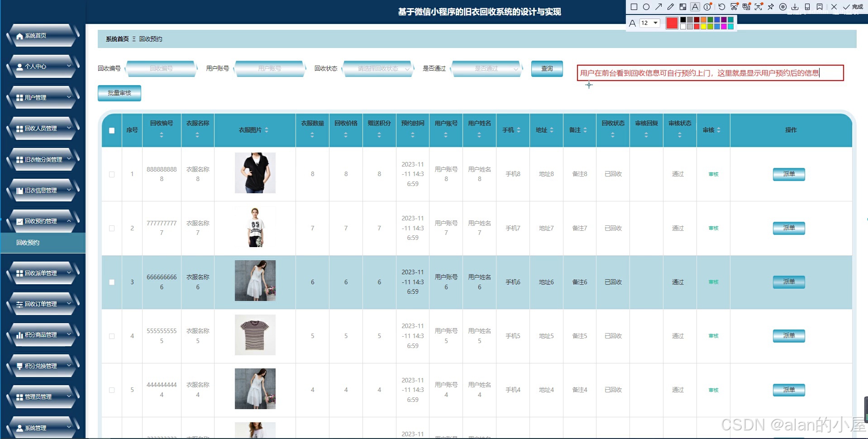Open the 是否通过 dropdown filter
This screenshot has height=439, width=868.
[x=486, y=69]
